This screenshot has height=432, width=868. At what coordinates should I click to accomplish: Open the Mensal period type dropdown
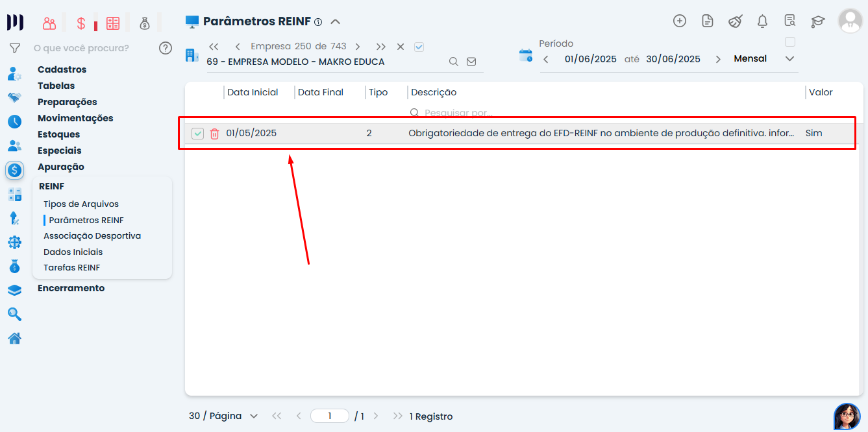point(765,58)
